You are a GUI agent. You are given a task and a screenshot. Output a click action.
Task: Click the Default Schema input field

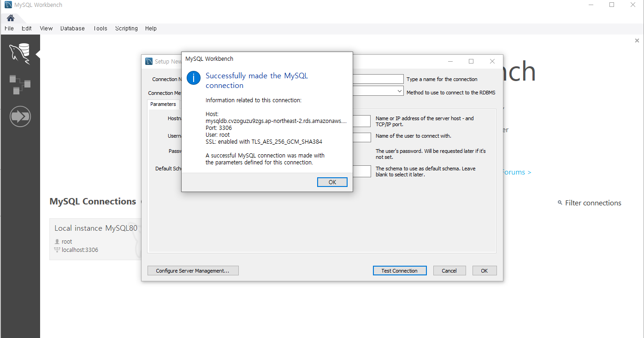click(x=362, y=171)
